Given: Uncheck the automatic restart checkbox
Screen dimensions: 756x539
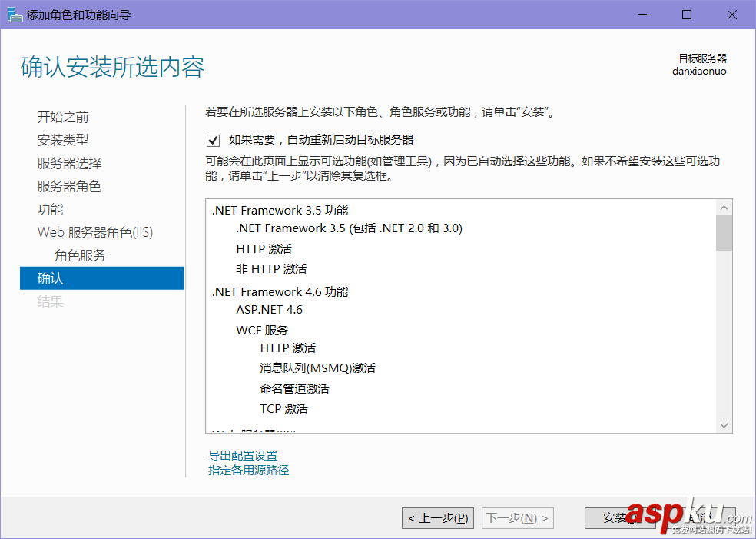Looking at the screenshot, I should tap(213, 140).
